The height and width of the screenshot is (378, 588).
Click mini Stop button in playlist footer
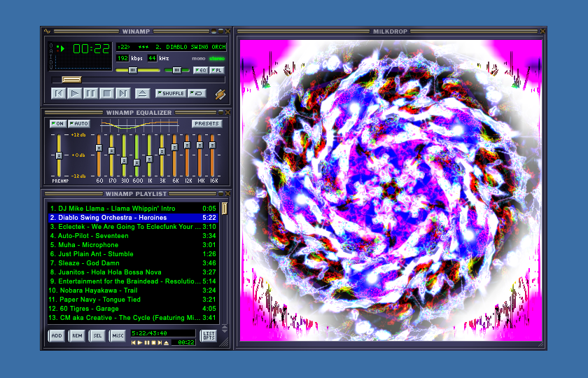pyautogui.click(x=153, y=343)
